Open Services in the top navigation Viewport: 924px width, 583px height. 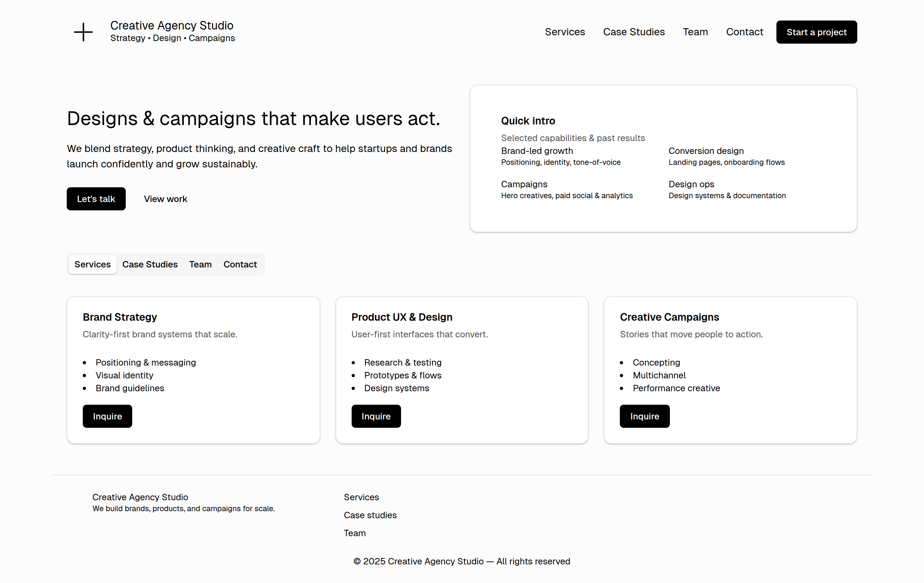[x=564, y=32]
